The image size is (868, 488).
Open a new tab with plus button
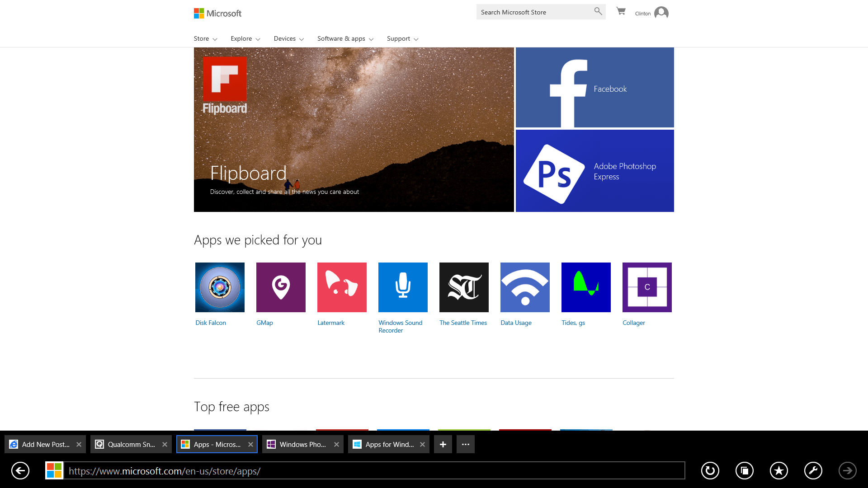point(443,444)
